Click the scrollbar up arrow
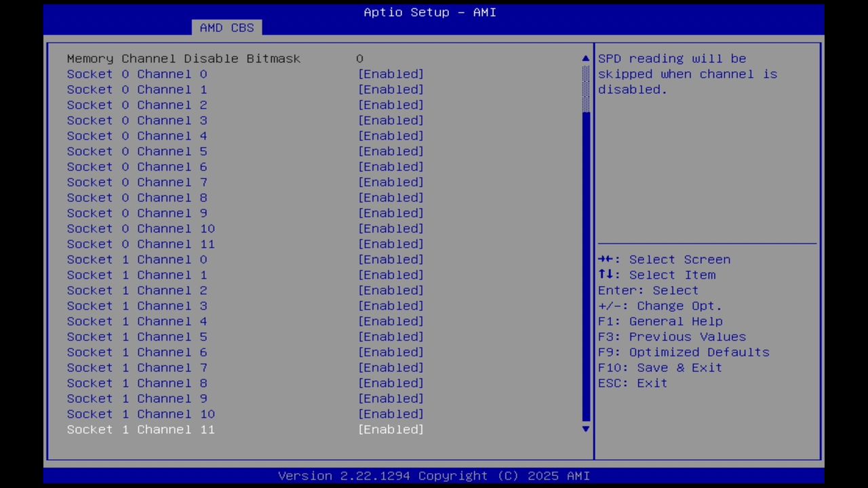 click(x=585, y=58)
